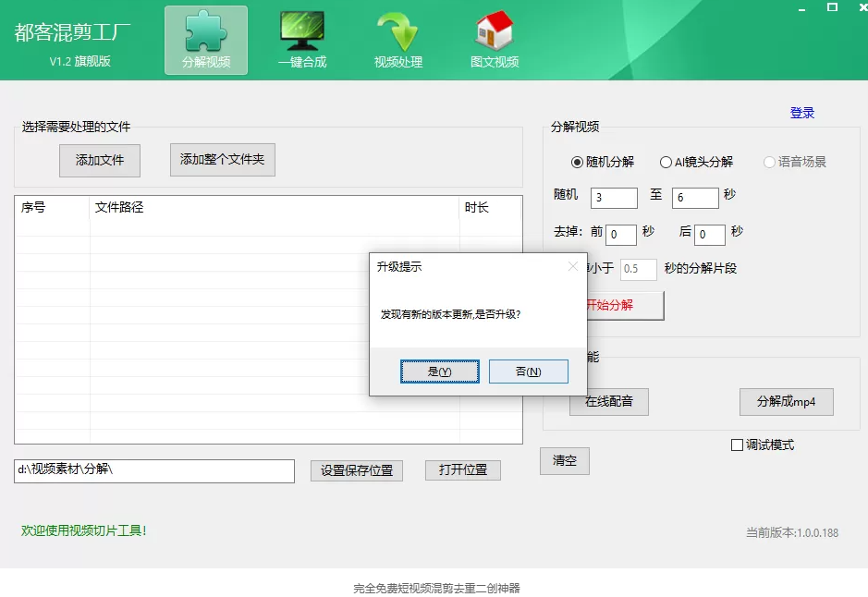
Task: Click the V1.2 旗舰版 version label
Action: coord(80,61)
